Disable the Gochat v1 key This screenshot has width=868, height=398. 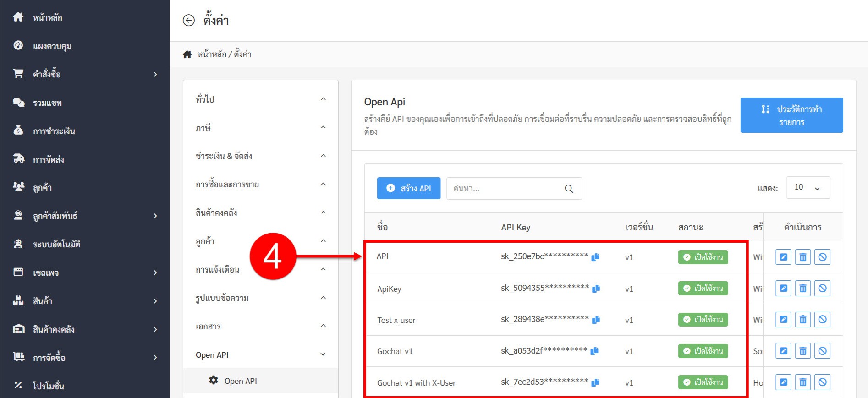(x=822, y=351)
